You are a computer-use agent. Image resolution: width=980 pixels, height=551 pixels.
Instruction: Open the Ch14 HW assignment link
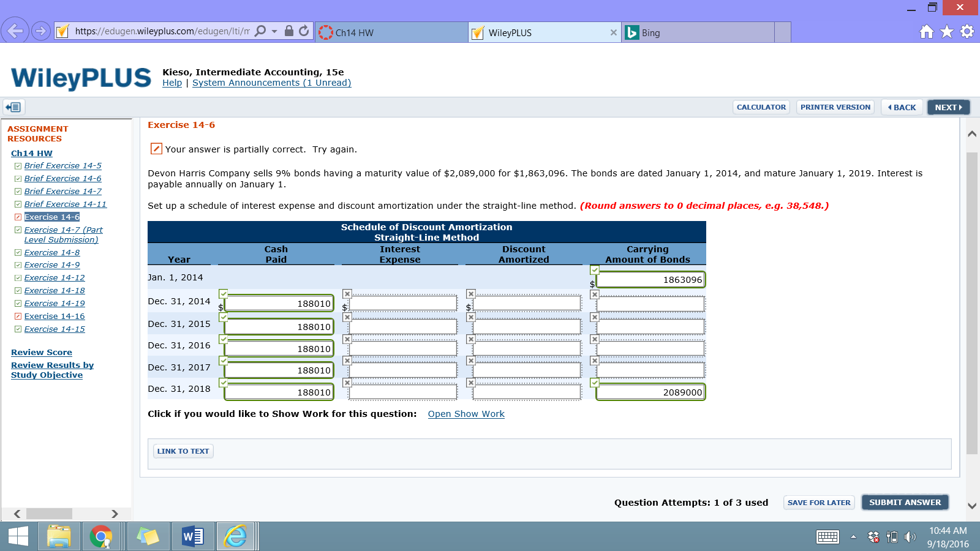[32, 153]
